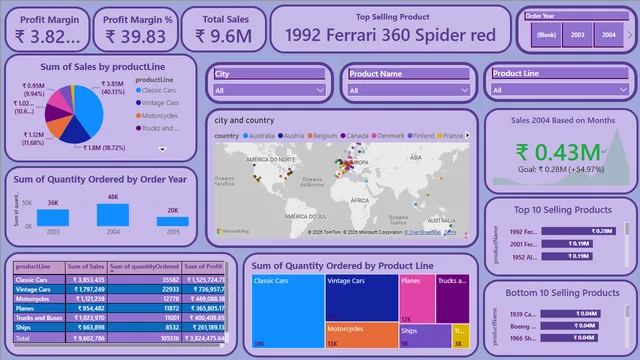Click the ₹ 0.43M KPI value
Viewport: 640px width, 360px height.
click(558, 153)
